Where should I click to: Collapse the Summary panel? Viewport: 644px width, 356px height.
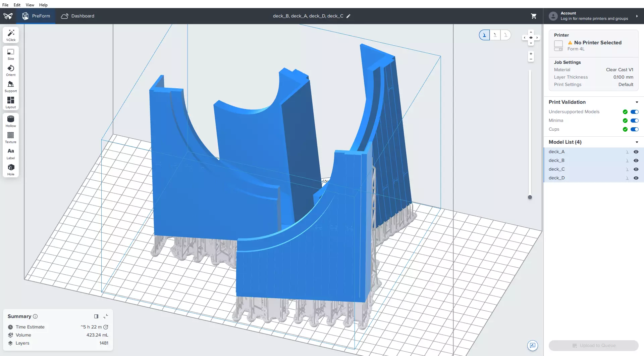[106, 316]
